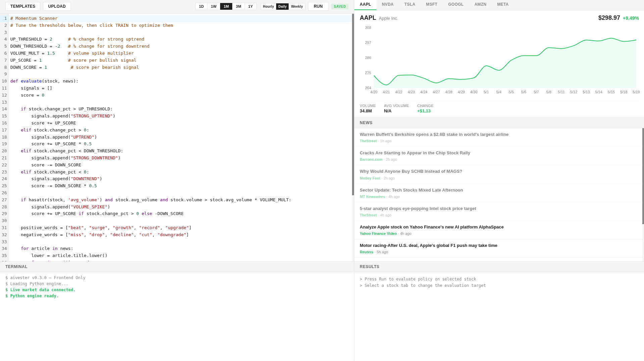Screen dimensions: 644x361
Task: Click the NEWS section header
Action: [499, 123]
